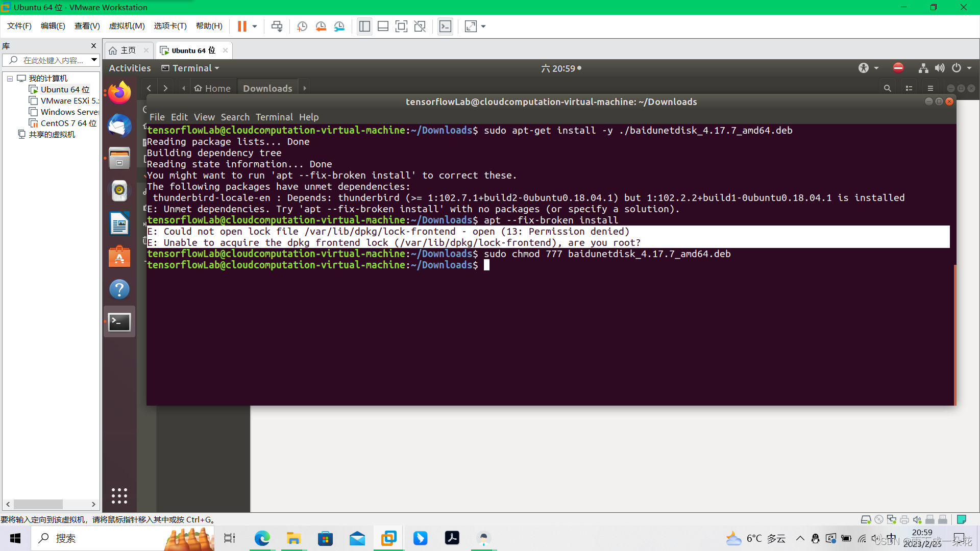980x551 pixels.
Task: Enter full screen mode icon
Action: pos(401,27)
